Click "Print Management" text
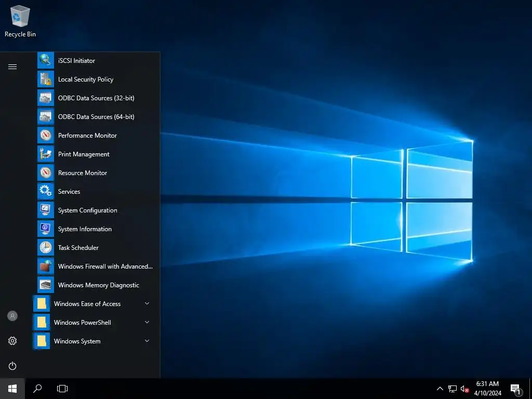Viewport: 532px width, 399px height. coord(84,154)
